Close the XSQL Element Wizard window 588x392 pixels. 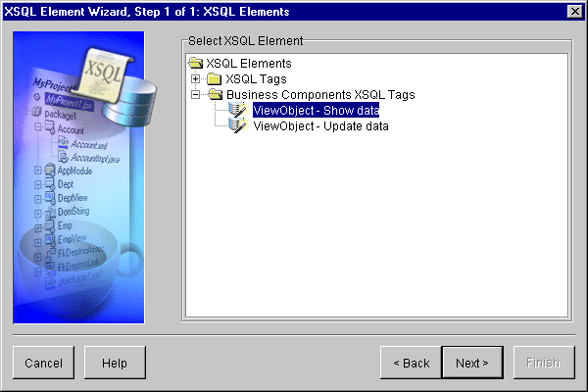click(574, 12)
